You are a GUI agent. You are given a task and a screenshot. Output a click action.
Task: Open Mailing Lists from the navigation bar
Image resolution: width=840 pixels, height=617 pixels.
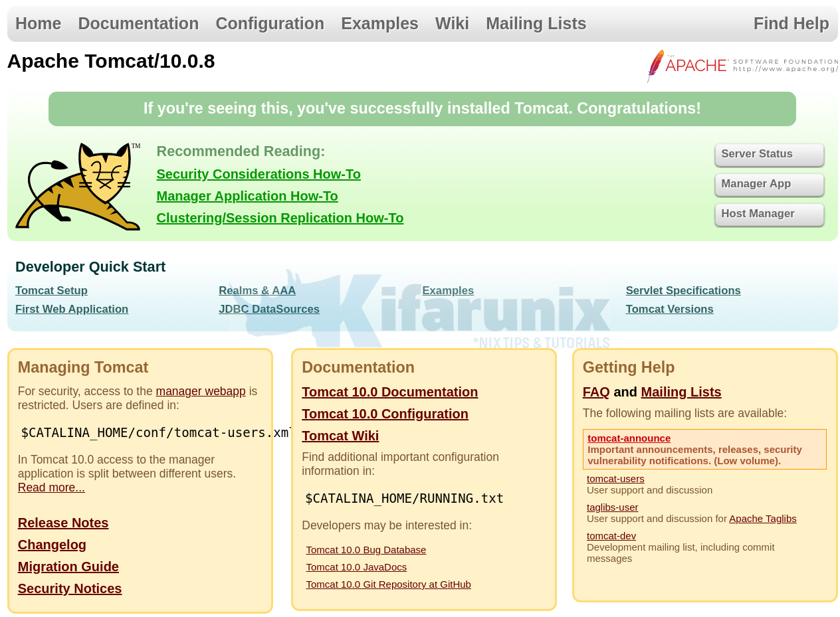coord(536,23)
